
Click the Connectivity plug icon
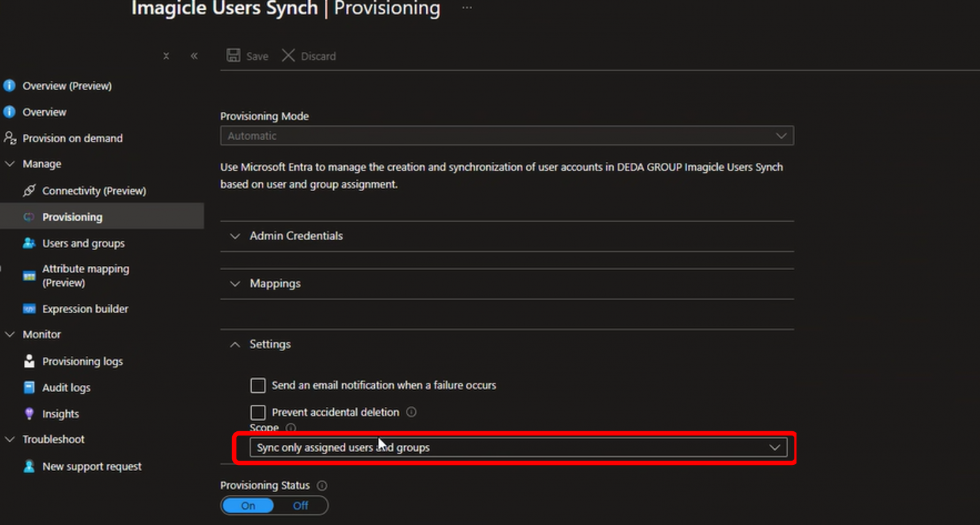tap(29, 191)
